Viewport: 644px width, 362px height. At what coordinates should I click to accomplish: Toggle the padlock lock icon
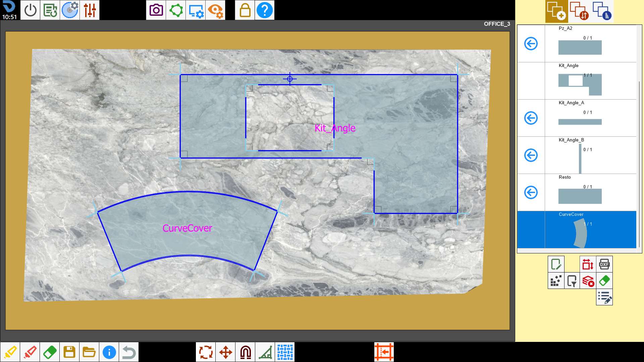click(x=245, y=10)
